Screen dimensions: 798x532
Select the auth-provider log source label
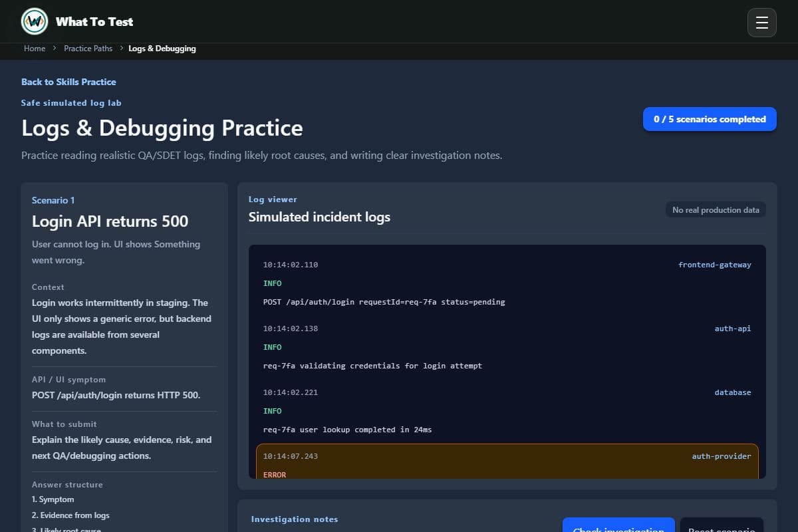(722, 456)
